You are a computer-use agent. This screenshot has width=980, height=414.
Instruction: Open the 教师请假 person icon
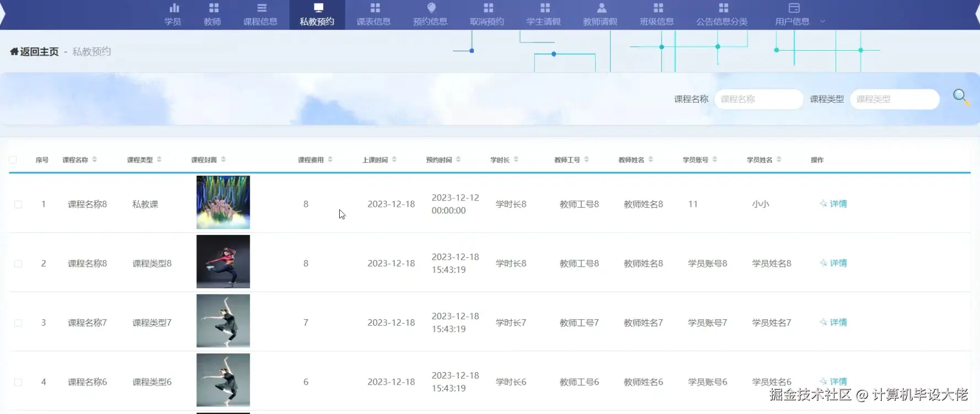(x=602, y=8)
